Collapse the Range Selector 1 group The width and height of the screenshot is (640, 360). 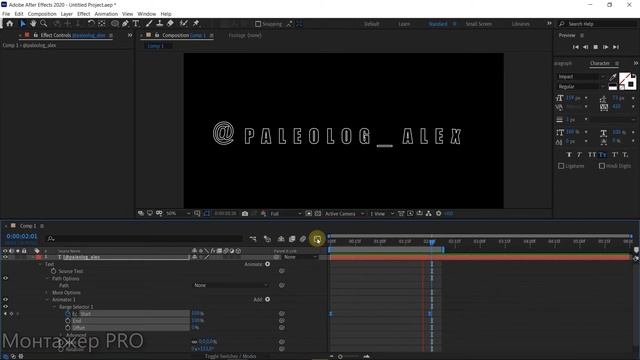point(54,307)
